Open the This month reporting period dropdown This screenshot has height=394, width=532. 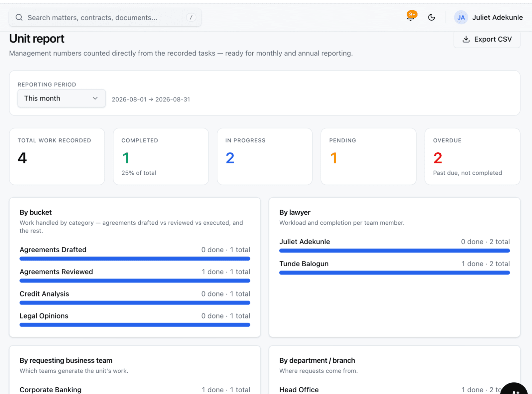pyautogui.click(x=62, y=98)
